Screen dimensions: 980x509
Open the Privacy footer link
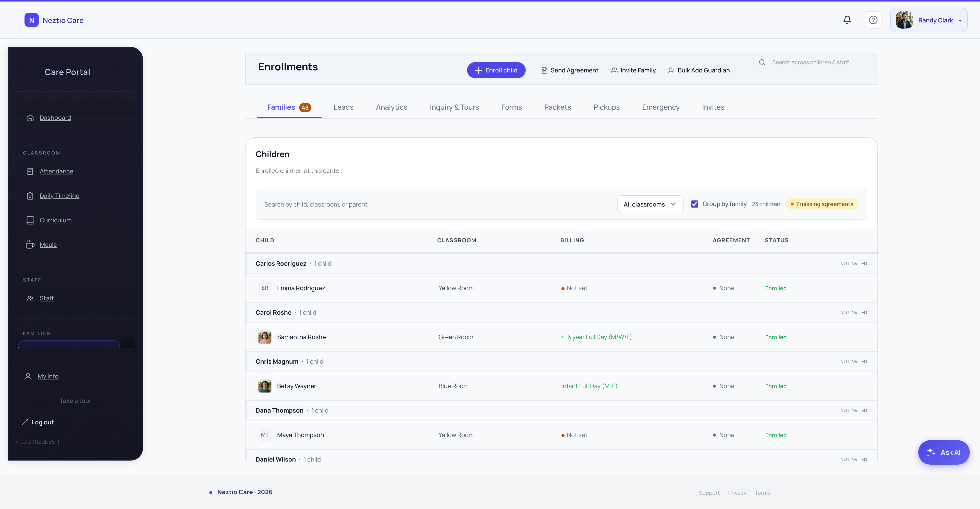coord(737,493)
